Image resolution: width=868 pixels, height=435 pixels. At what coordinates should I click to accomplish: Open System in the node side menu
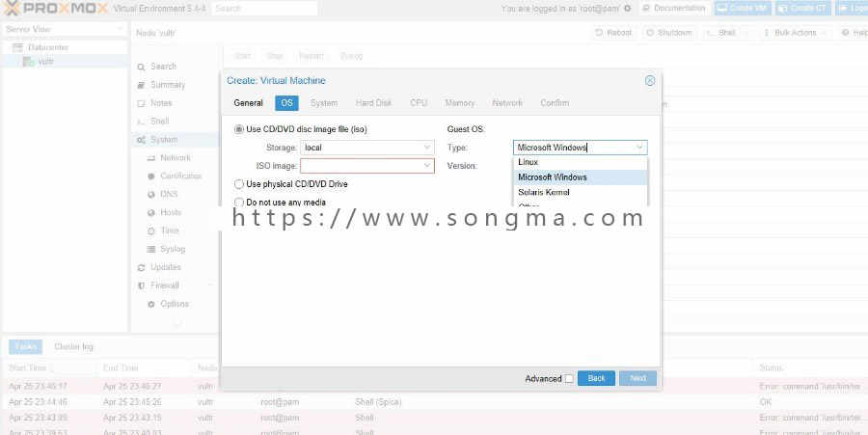click(164, 140)
